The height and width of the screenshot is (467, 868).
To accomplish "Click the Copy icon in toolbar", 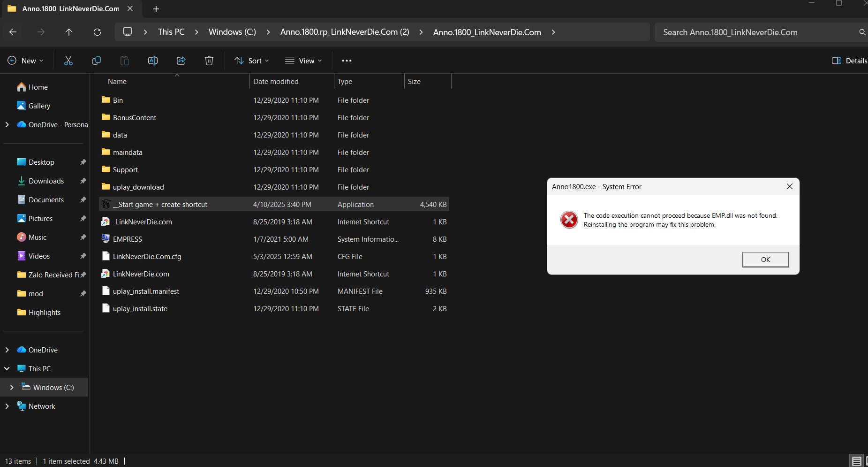I will pyautogui.click(x=97, y=61).
